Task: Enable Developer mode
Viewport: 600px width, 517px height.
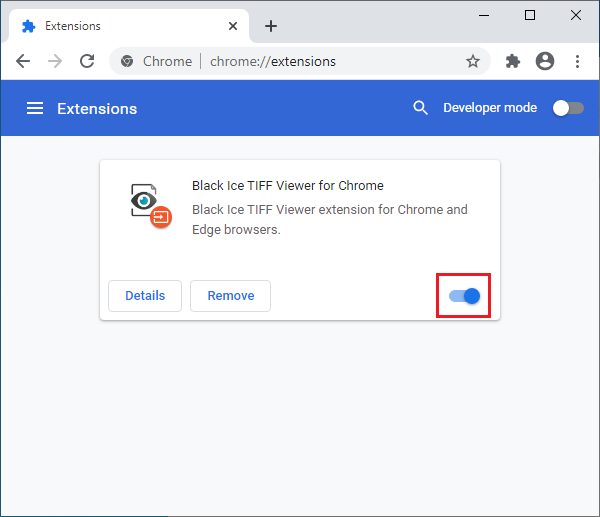Action: [x=567, y=108]
